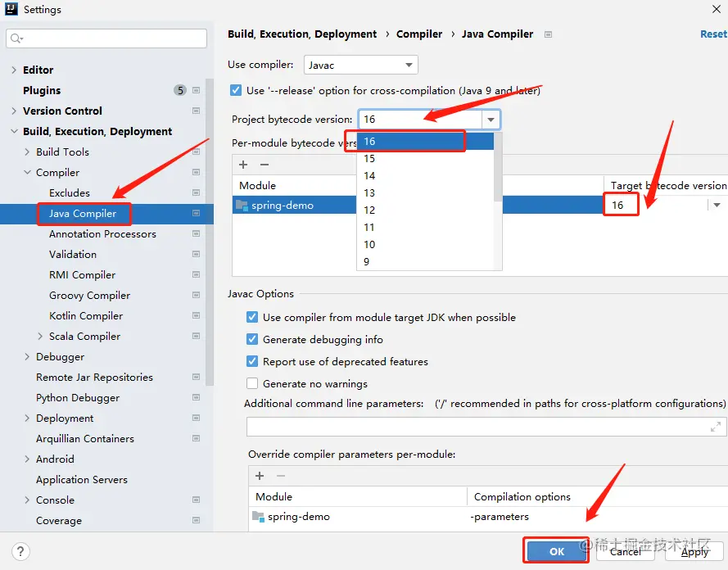Click the Excludes row project icon
Viewport: 728px width, 570px height.
196,192
